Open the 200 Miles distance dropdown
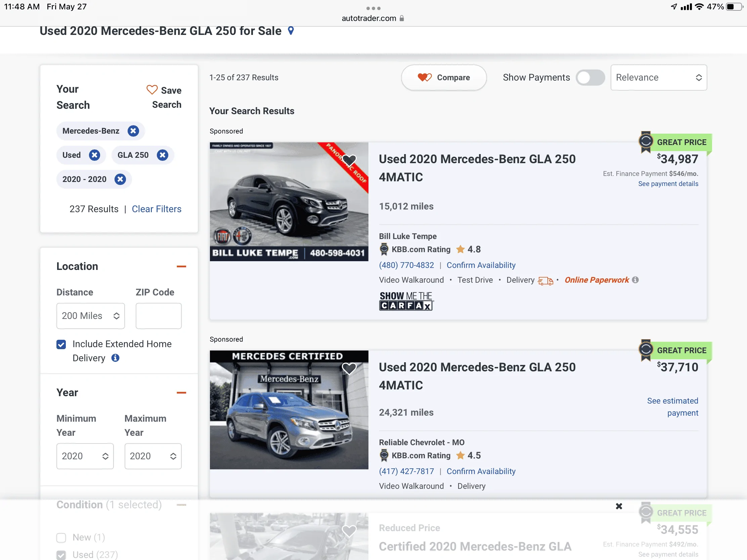The image size is (747, 560). 90,316
